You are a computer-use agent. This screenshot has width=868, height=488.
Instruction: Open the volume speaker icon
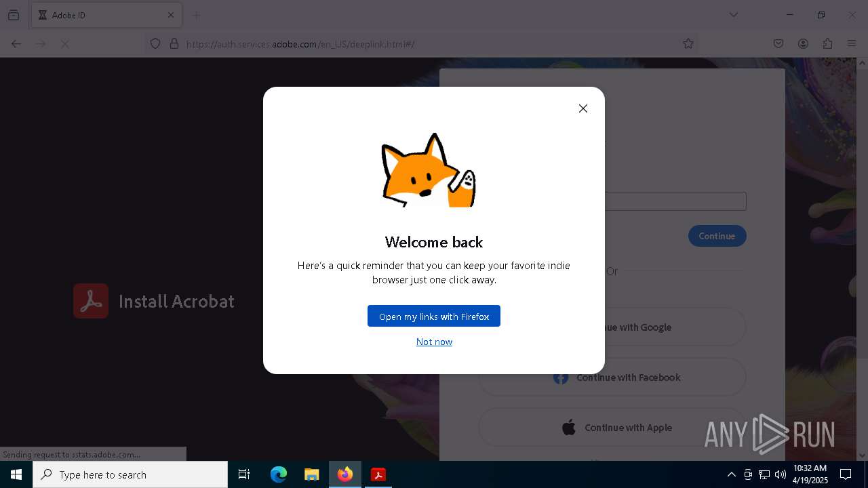click(x=781, y=474)
